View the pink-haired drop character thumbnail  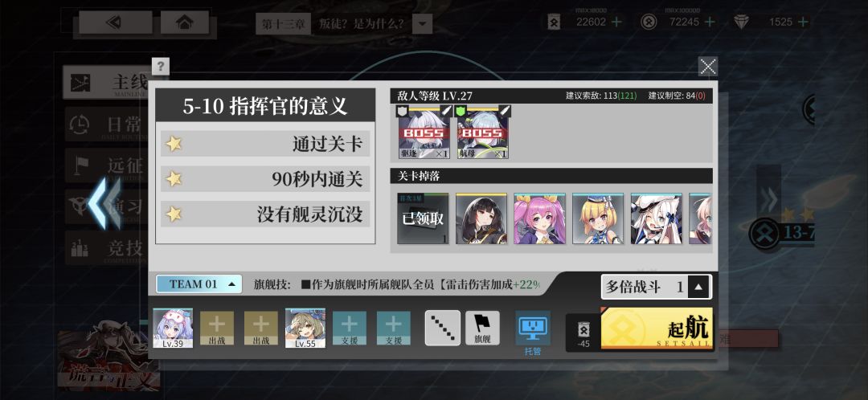[540, 218]
